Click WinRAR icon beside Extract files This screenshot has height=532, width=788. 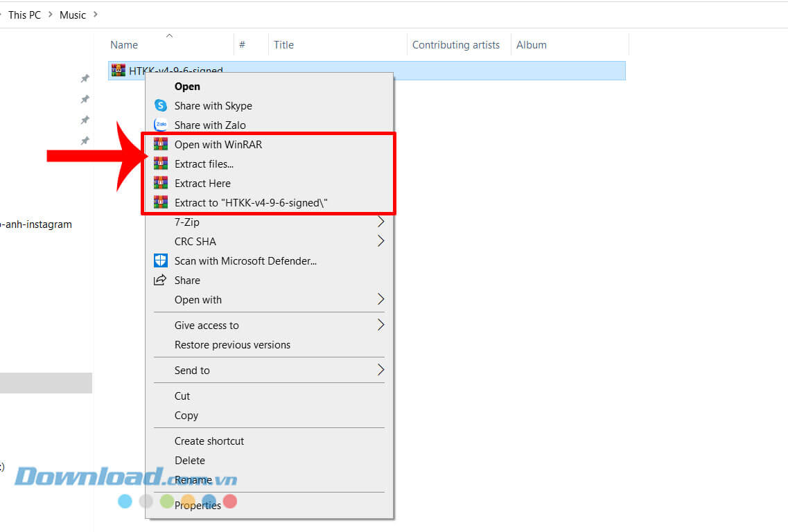click(x=161, y=164)
